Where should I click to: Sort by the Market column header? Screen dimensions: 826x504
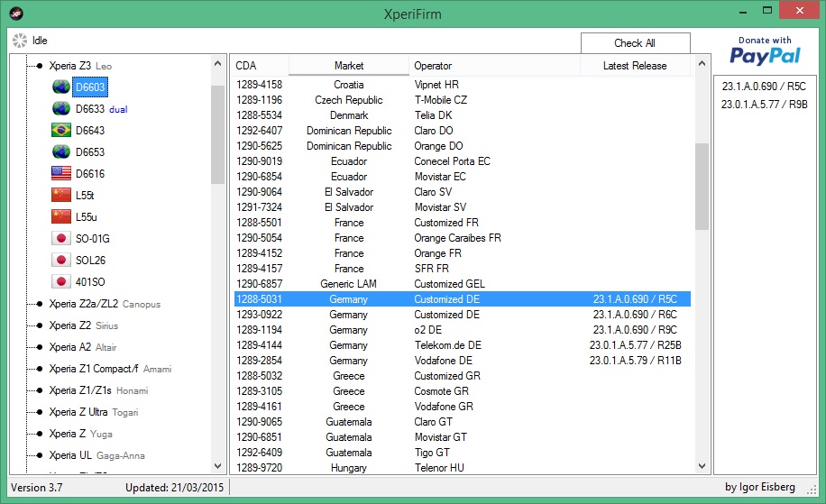[349, 65]
